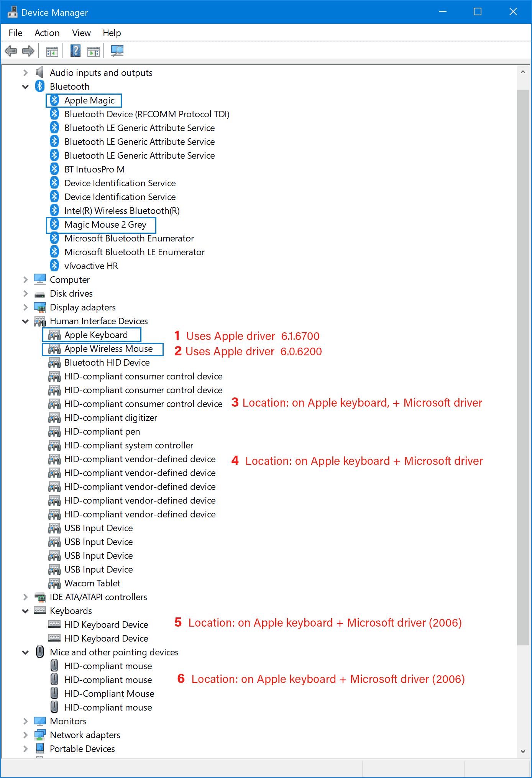
Task: Click the scrollbar down arrow
Action: tap(523, 751)
